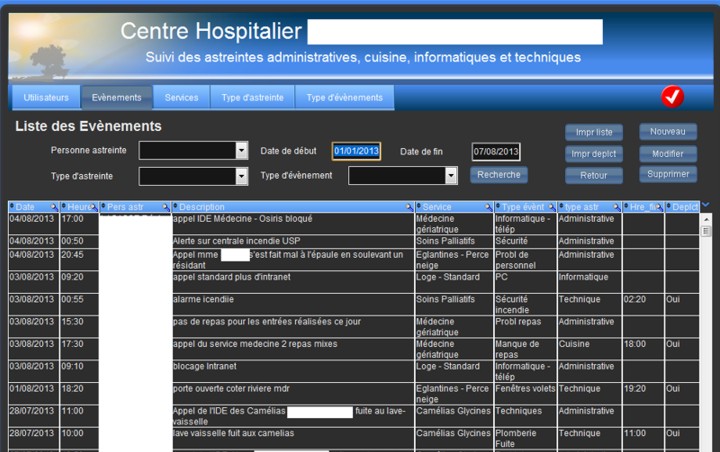Viewport: 720px width, 452px height.
Task: Click the Impr liste button
Action: pos(594,132)
